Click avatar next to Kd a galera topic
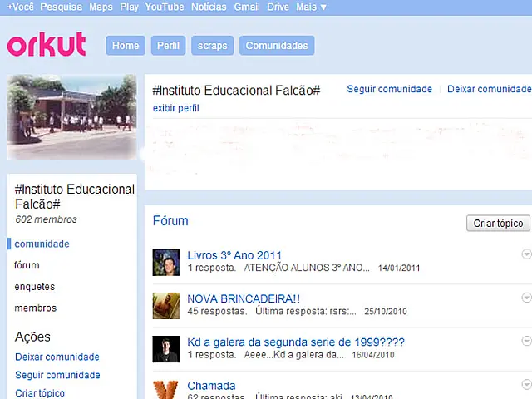Image resolution: width=532 pixels, height=399 pixels. click(x=166, y=349)
